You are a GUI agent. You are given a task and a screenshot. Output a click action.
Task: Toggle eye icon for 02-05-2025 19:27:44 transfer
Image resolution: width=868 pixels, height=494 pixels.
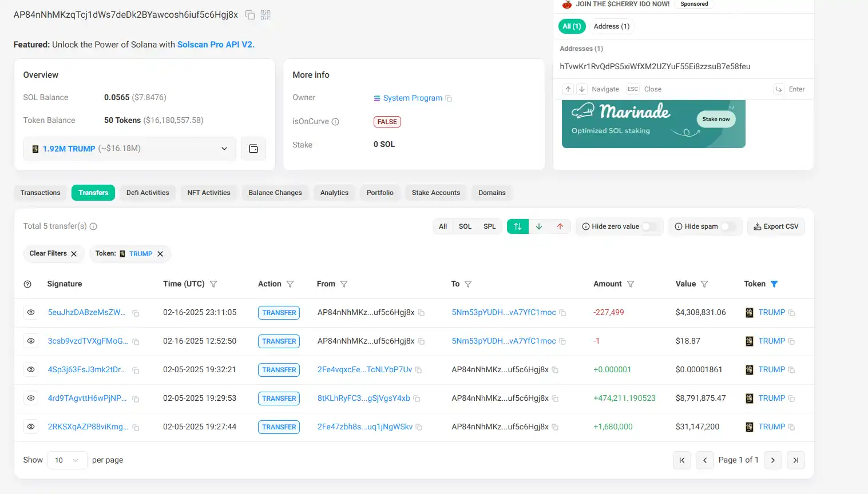click(x=31, y=427)
